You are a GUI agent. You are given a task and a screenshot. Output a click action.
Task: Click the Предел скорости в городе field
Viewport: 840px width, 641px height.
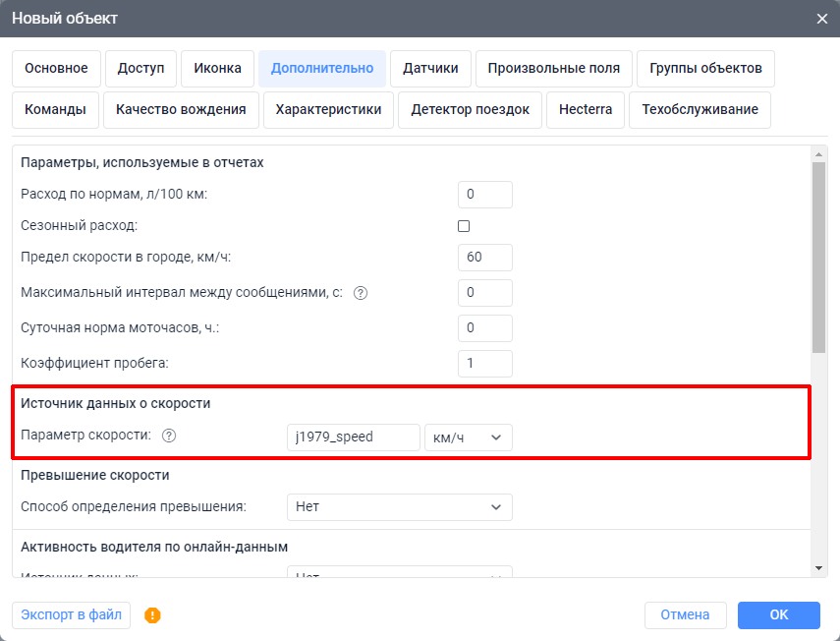click(484, 257)
